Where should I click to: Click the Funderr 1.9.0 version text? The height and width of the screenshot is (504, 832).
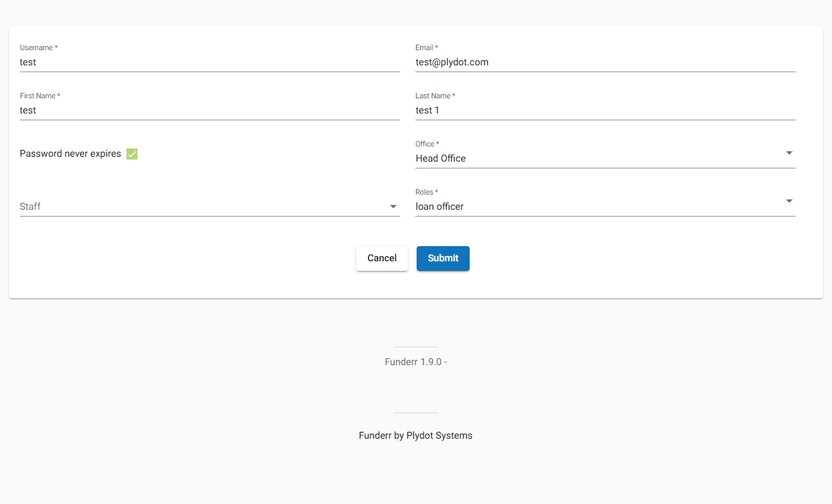415,361
